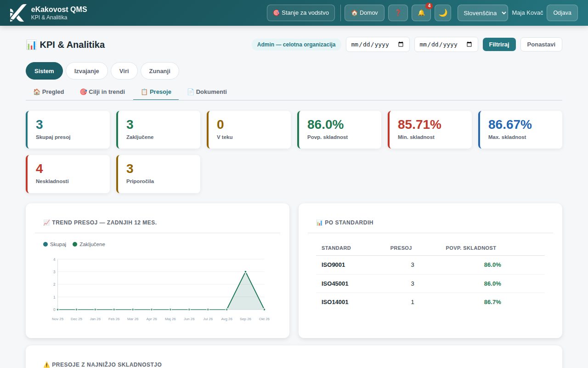Click the Filtriraj button
This screenshot has width=588, height=368.
tap(499, 45)
